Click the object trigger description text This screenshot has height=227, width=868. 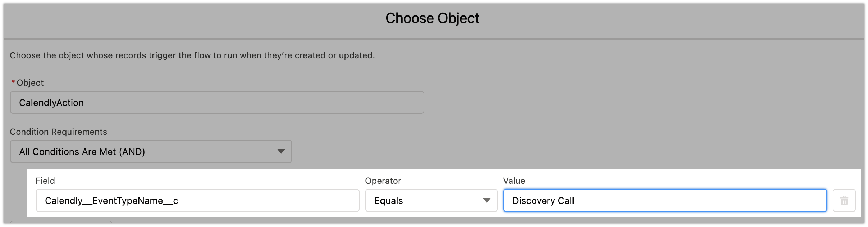(192, 55)
